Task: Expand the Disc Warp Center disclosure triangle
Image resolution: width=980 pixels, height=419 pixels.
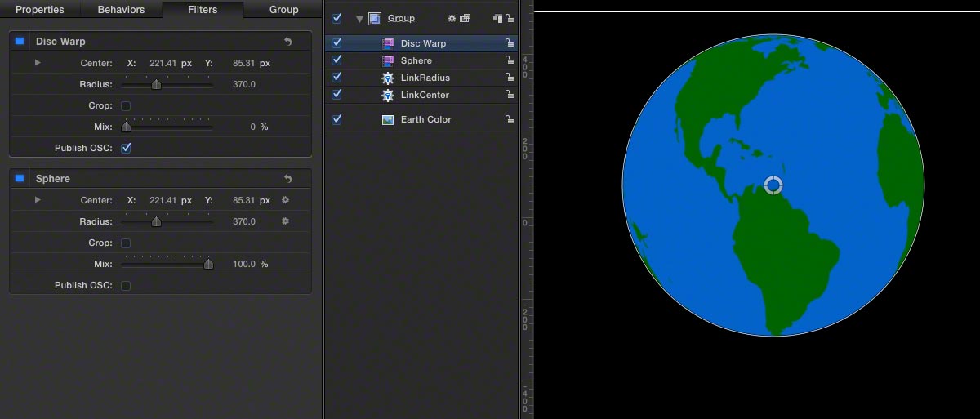Action: click(38, 63)
